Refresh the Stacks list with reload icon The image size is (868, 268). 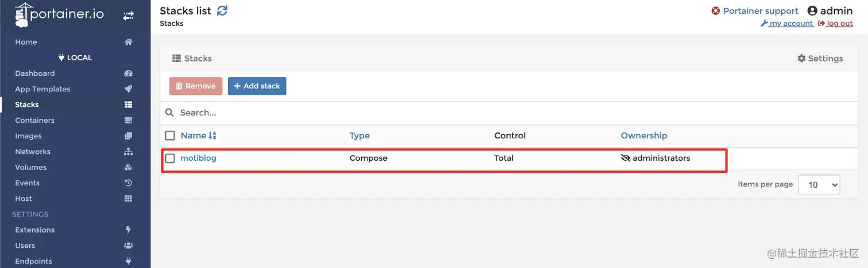tap(222, 10)
